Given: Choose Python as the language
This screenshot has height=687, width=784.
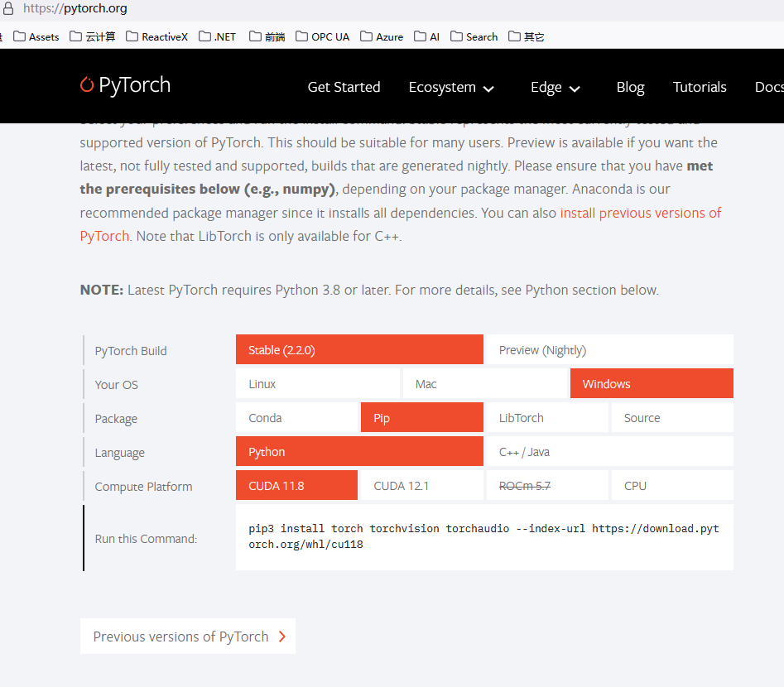Looking at the screenshot, I should click(x=359, y=451).
